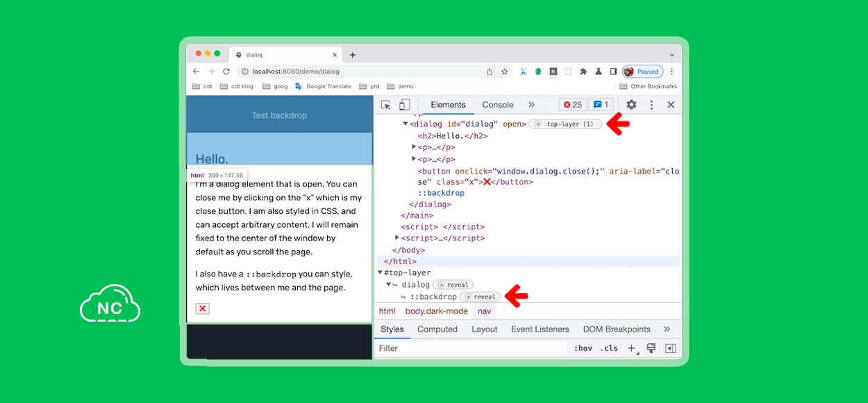The width and height of the screenshot is (868, 403).
Task: Select the h2 Hello element line
Action: point(453,136)
